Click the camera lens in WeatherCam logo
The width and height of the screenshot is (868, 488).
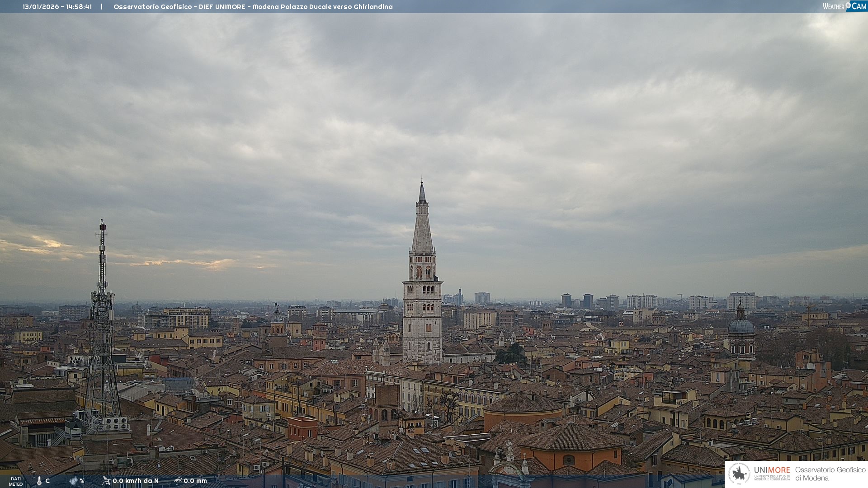[848, 5]
